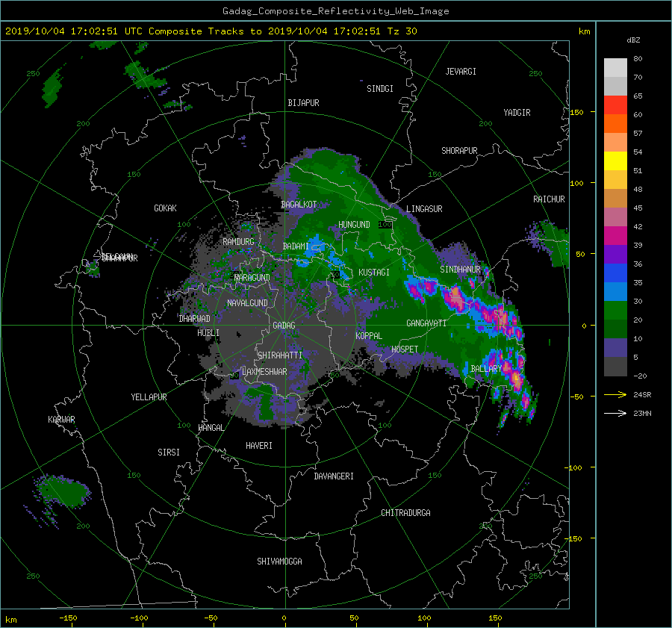Click the RAMDURG city label
Screen dimensions: 672x628
tap(238, 242)
